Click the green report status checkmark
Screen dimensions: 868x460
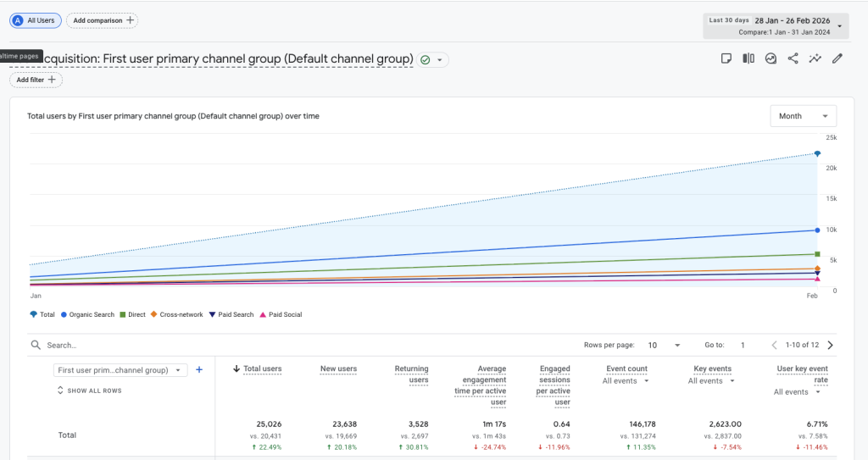pyautogui.click(x=426, y=59)
